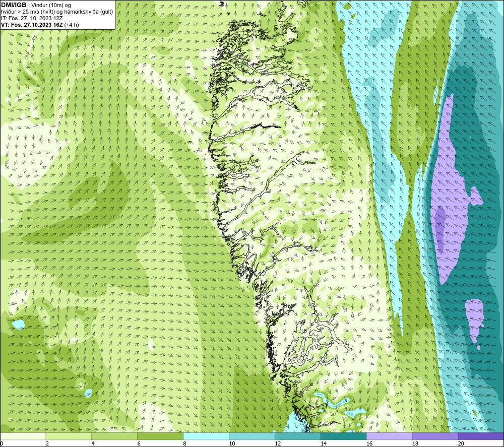This screenshot has height=447, width=504.
Task: Click the '4' label on the wind scale
Action: coord(93,443)
